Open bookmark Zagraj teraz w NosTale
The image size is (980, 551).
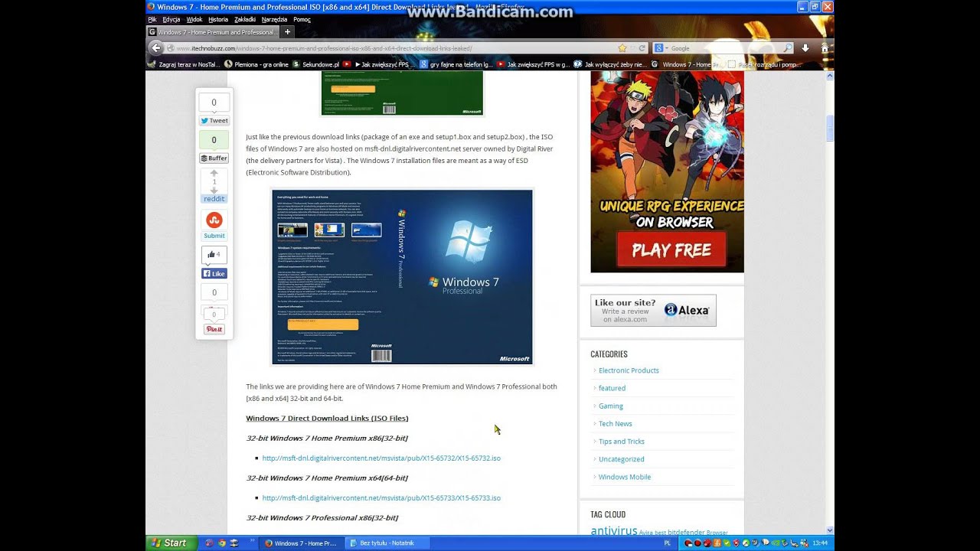(x=184, y=64)
